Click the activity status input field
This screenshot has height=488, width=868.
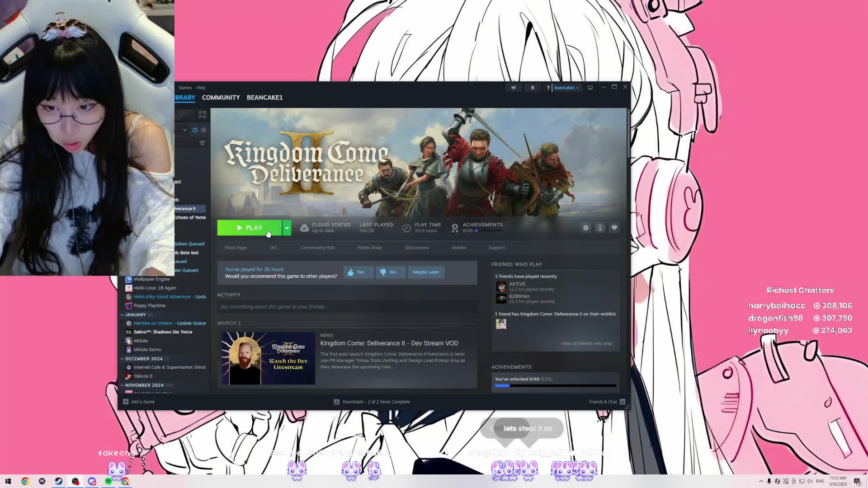pyautogui.click(x=347, y=307)
